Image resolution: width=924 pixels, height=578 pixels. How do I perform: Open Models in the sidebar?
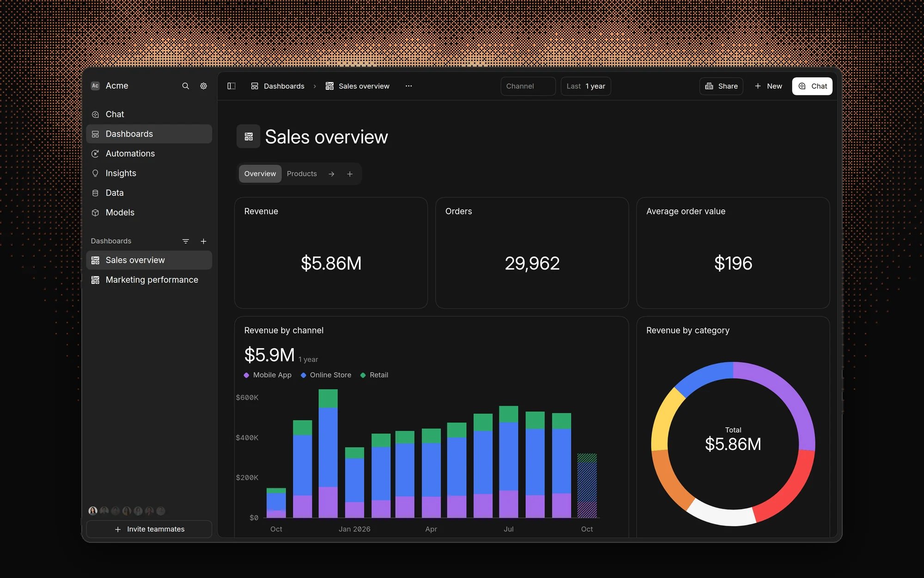click(x=149, y=212)
